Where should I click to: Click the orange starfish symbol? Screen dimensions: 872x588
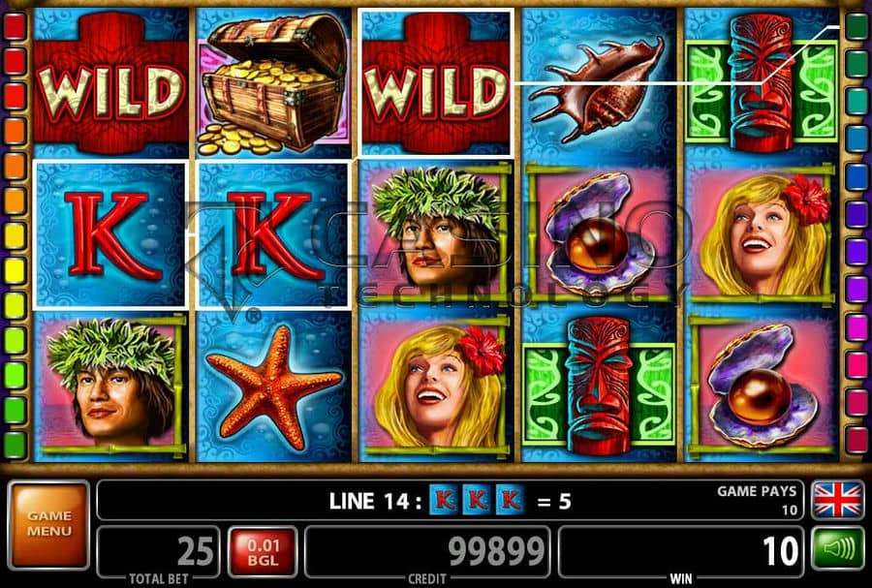click(274, 387)
